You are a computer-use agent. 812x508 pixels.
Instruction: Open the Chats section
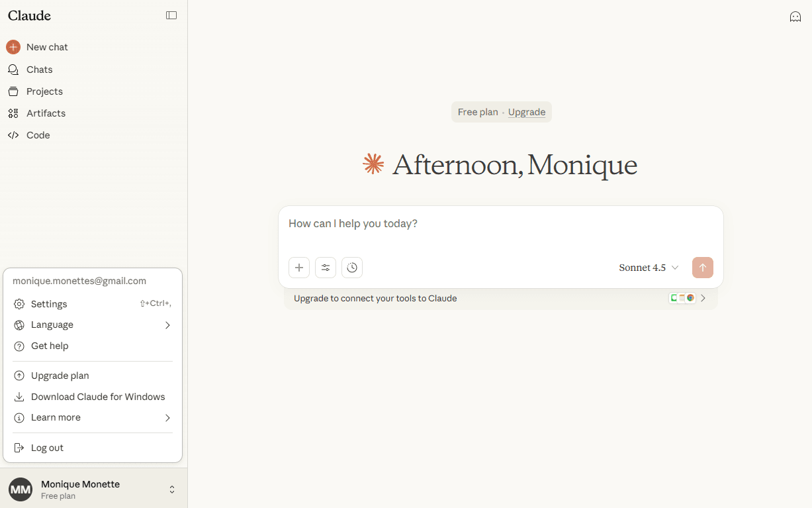pyautogui.click(x=39, y=70)
